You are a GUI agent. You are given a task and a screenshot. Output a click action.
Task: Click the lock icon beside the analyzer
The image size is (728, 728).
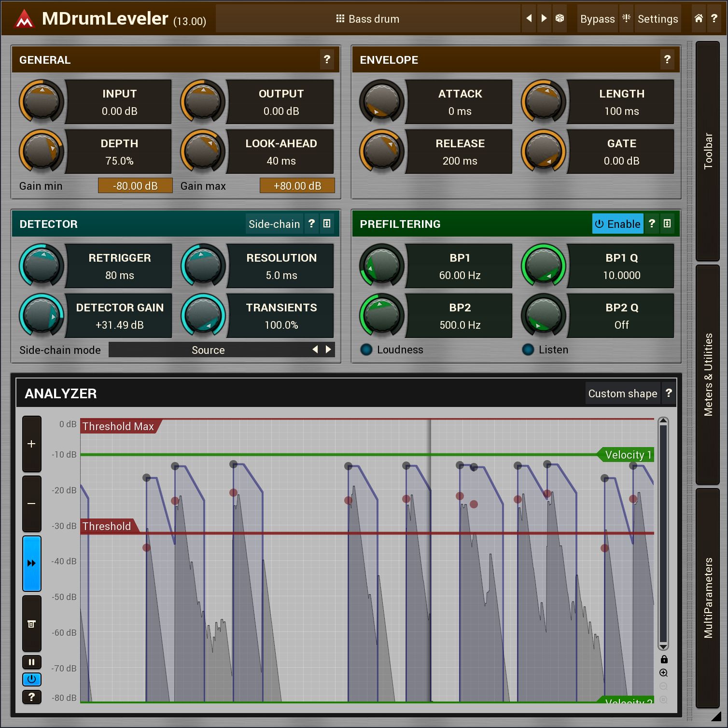[x=664, y=659]
